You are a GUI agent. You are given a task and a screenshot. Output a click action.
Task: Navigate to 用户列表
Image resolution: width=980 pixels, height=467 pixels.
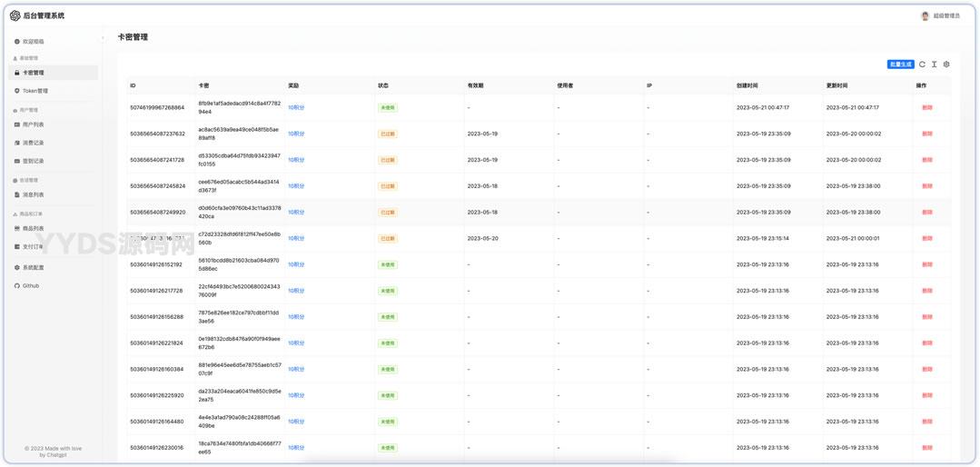[33, 124]
